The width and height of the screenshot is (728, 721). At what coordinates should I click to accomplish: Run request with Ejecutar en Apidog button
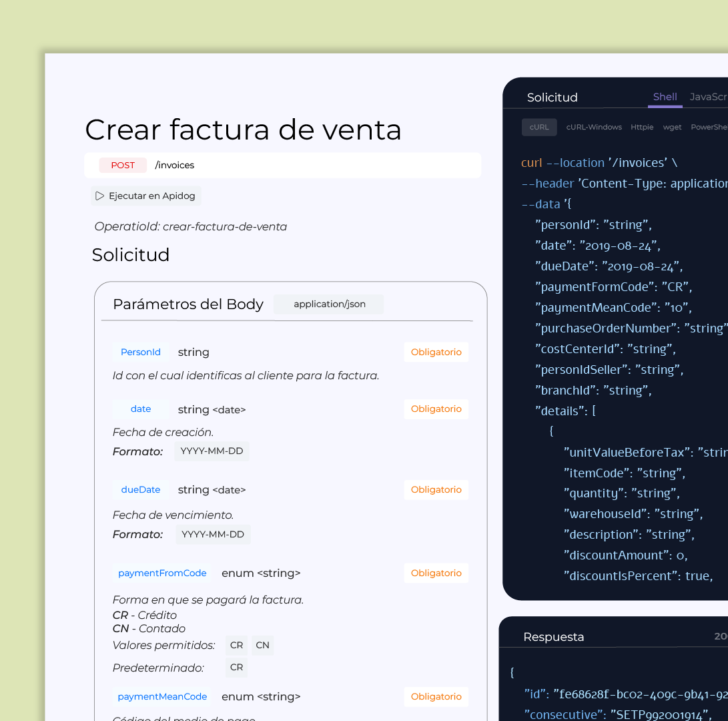pyautogui.click(x=145, y=196)
